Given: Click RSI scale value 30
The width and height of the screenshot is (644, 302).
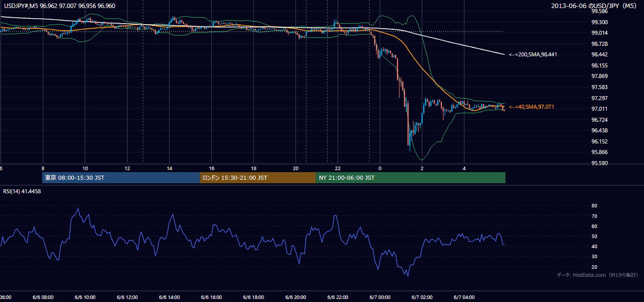Looking at the screenshot, I should 594,257.
